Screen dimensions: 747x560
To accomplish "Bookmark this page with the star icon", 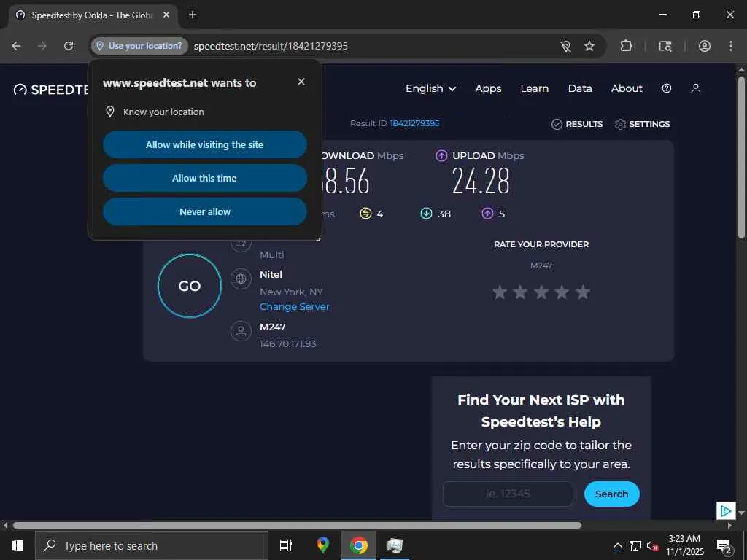I will click(589, 46).
